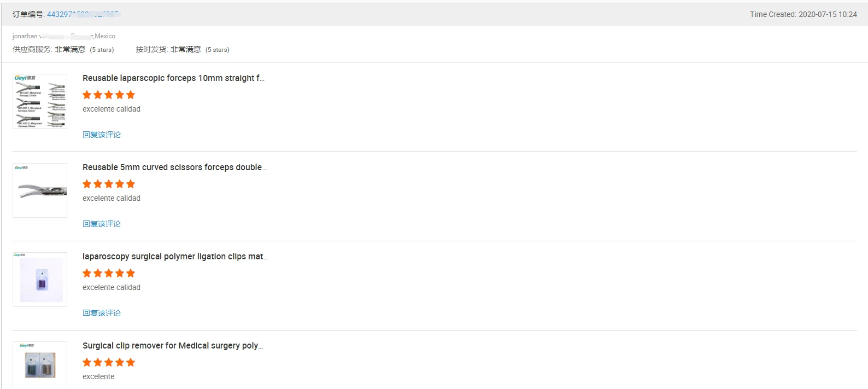Screen dimensions: 868x389
Task: Click the star rating of clip remover review
Action: point(109,362)
